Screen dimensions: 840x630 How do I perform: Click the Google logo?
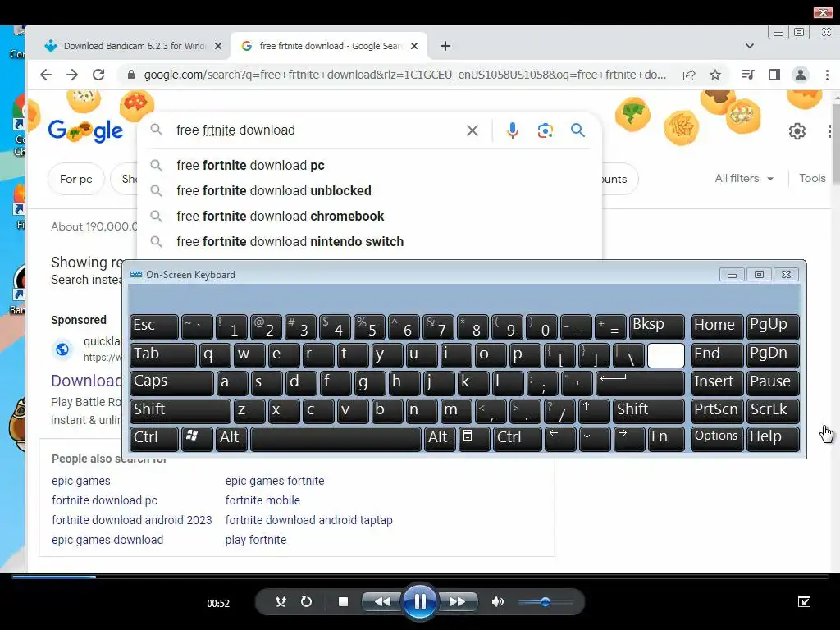(85, 130)
